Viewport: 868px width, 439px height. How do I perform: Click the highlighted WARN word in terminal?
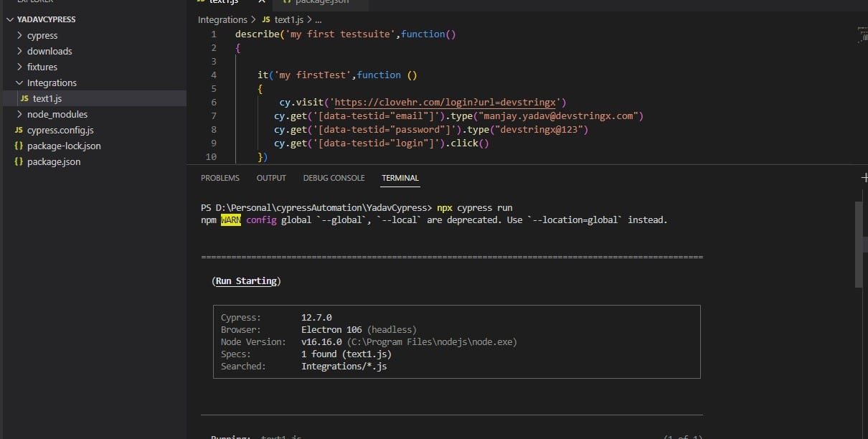231,219
